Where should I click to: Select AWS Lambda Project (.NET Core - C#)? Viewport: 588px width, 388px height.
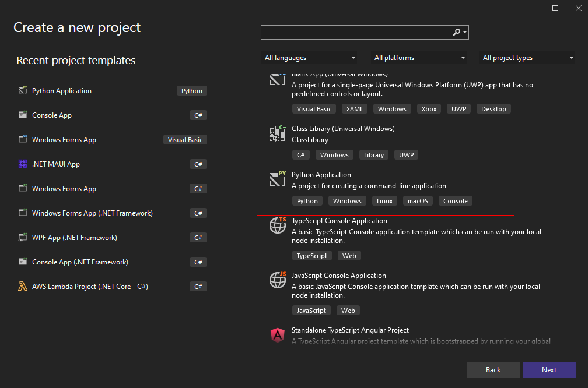tap(113, 287)
